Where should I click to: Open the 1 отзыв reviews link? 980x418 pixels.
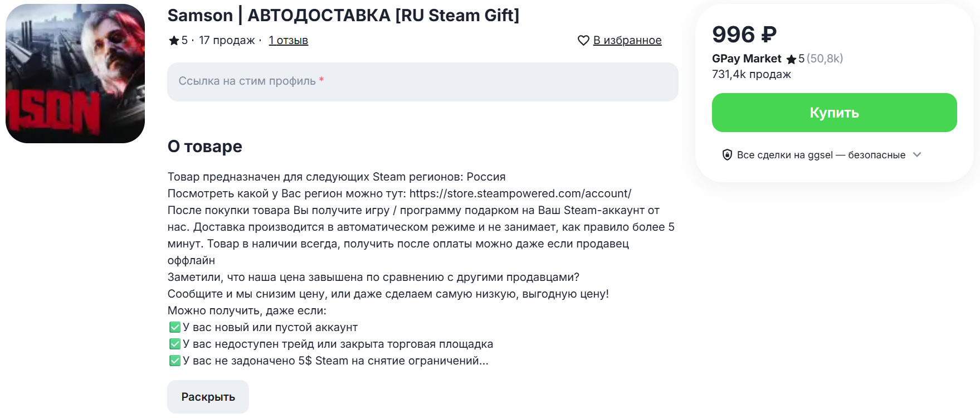[x=288, y=41]
